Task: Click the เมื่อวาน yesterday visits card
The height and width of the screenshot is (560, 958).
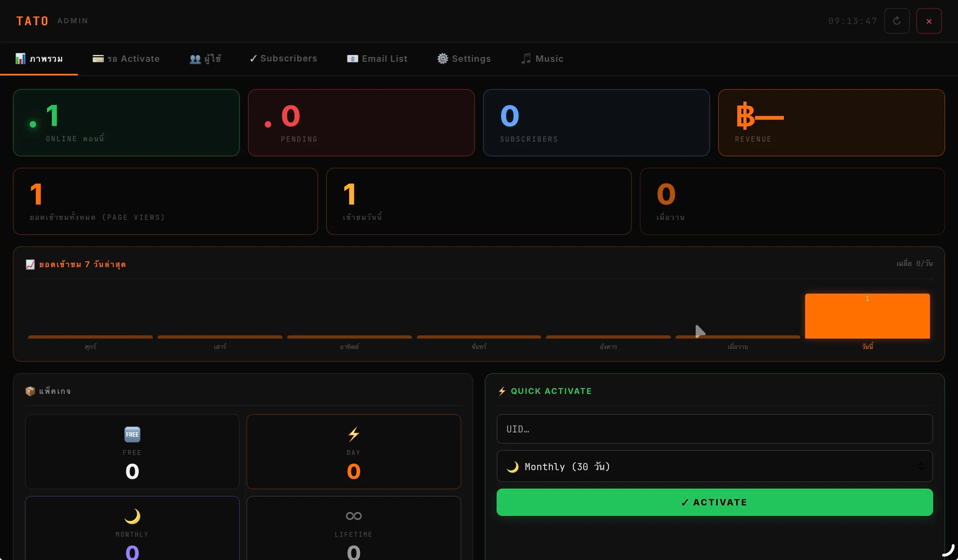Action: pyautogui.click(x=792, y=201)
